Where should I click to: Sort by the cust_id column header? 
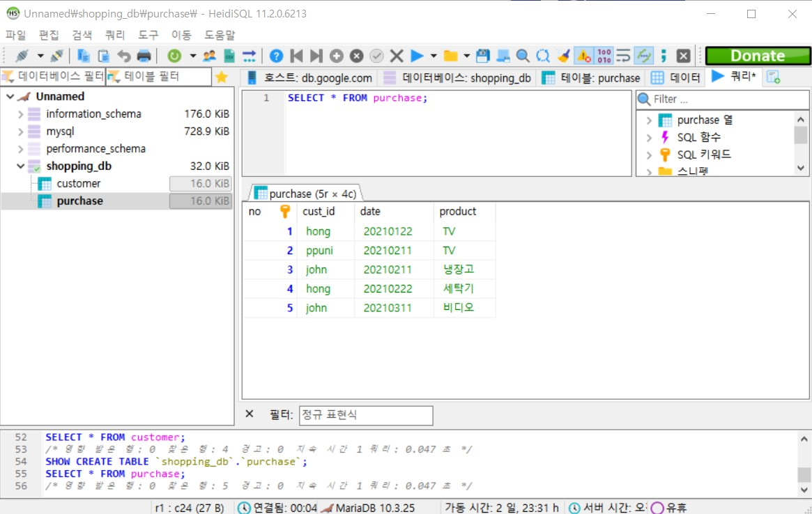[325, 211]
